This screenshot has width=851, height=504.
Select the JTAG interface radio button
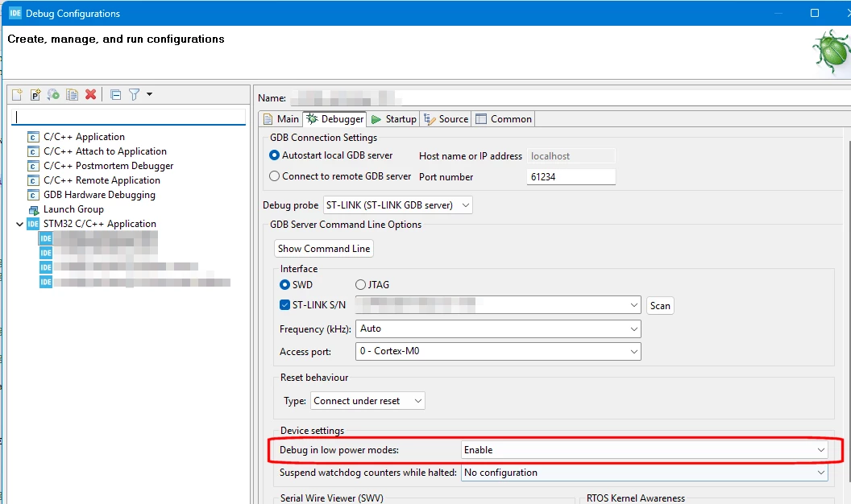(x=360, y=284)
